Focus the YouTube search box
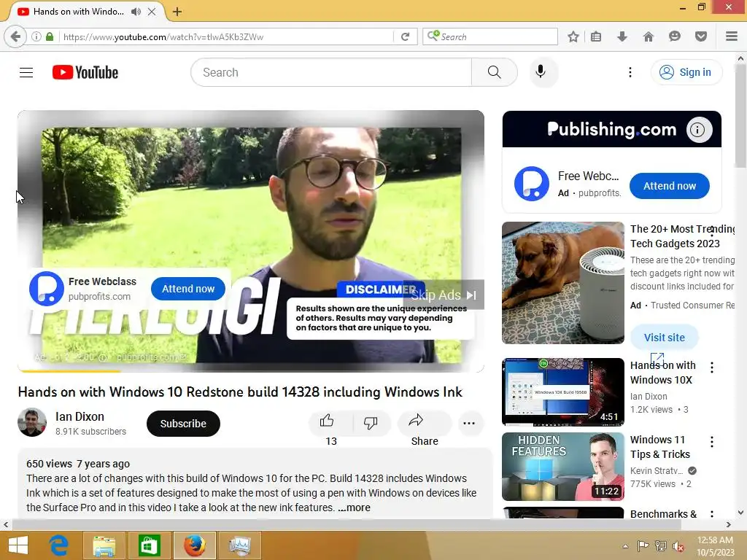The image size is (747, 560). click(332, 72)
